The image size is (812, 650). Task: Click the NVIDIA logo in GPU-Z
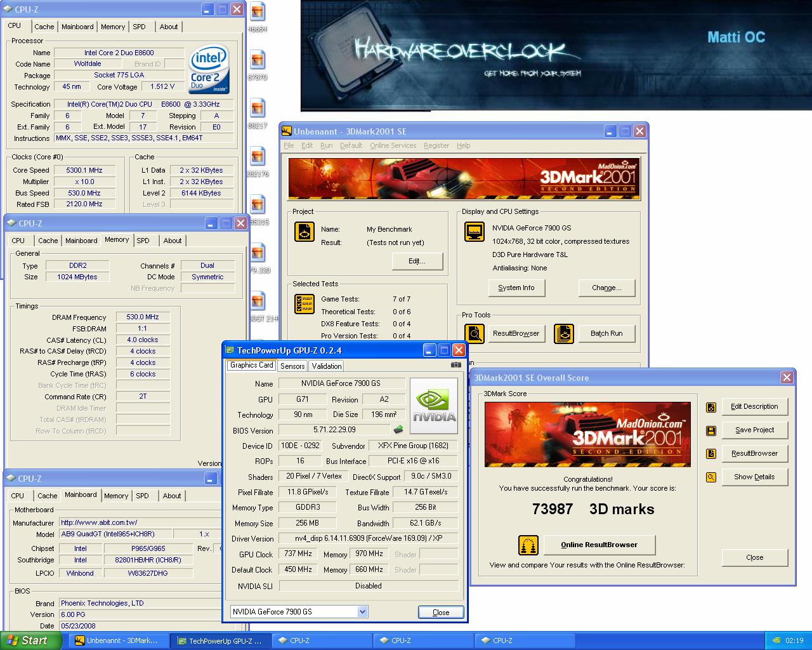[434, 406]
